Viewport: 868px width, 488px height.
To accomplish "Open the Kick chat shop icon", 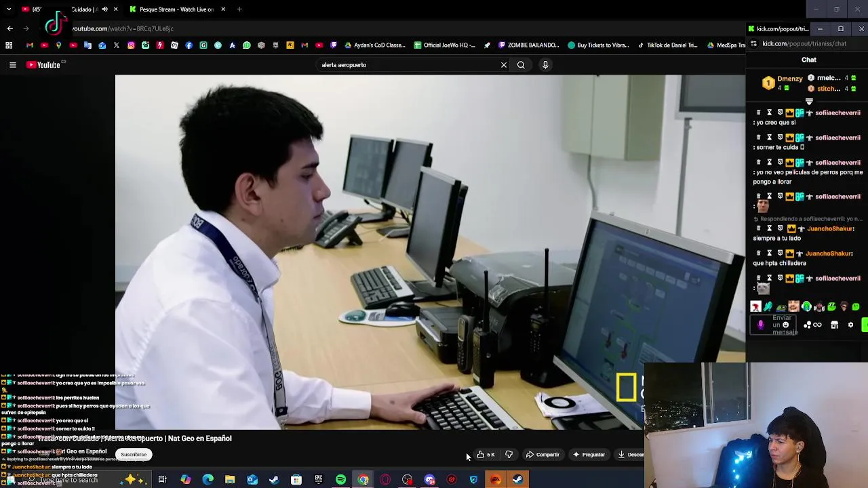I will [x=835, y=325].
